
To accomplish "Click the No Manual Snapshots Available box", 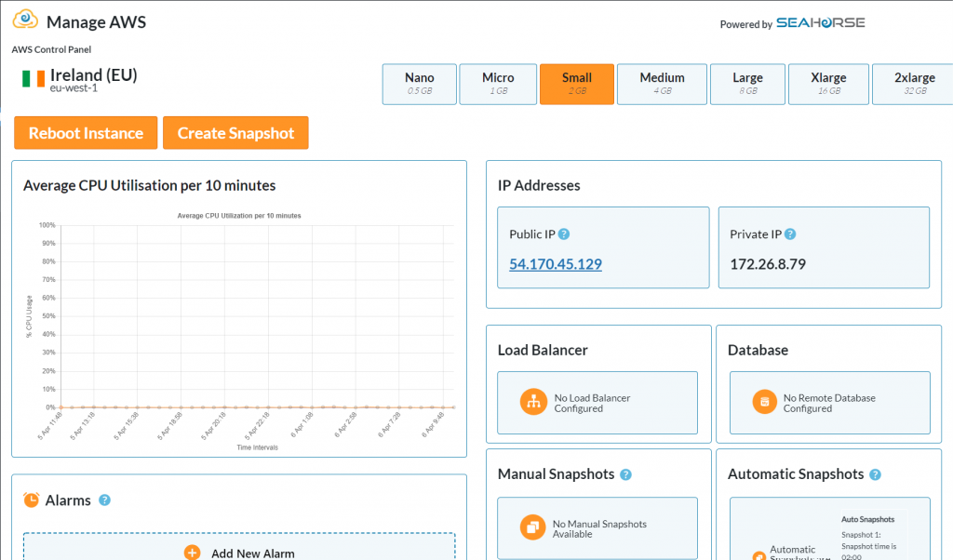I will [597, 527].
